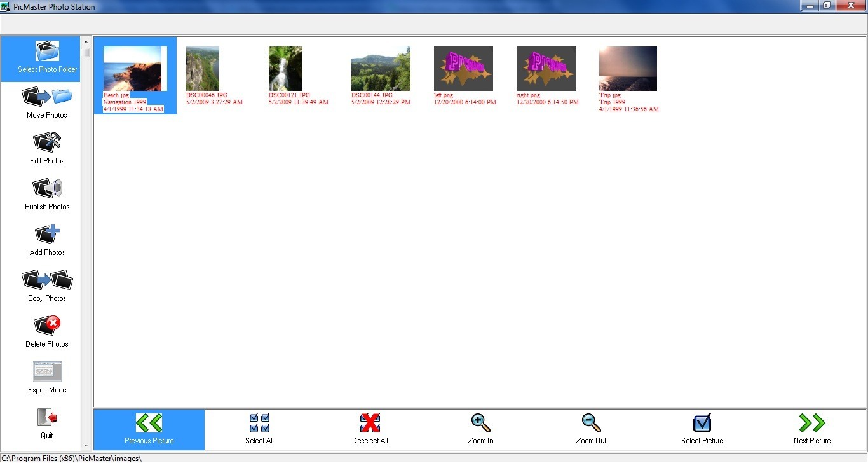Click the Select Picture checkmark icon

pos(702,423)
